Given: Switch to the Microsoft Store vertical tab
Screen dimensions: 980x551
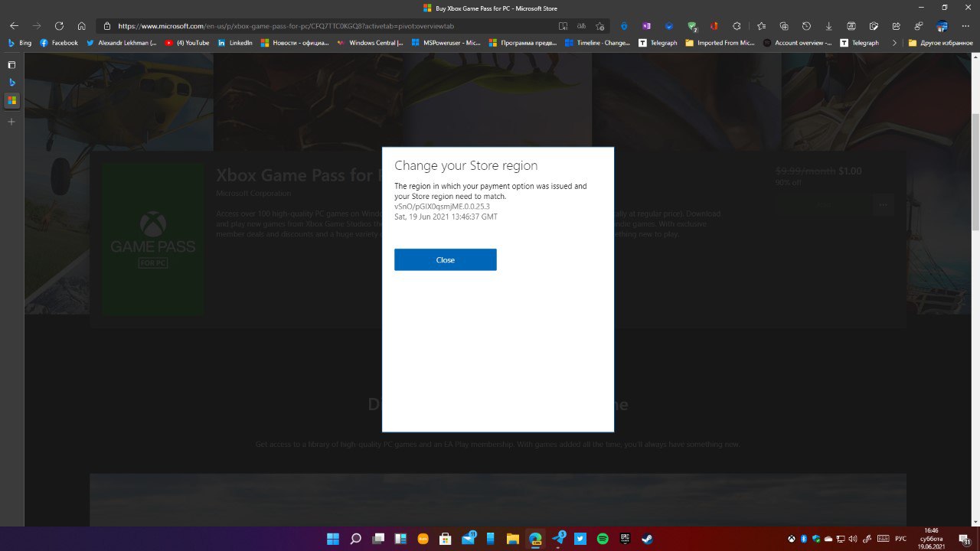Looking at the screenshot, I should click(x=11, y=100).
